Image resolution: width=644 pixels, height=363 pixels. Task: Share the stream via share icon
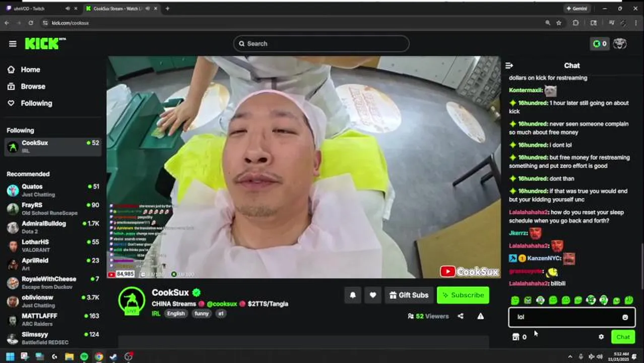coord(461,316)
